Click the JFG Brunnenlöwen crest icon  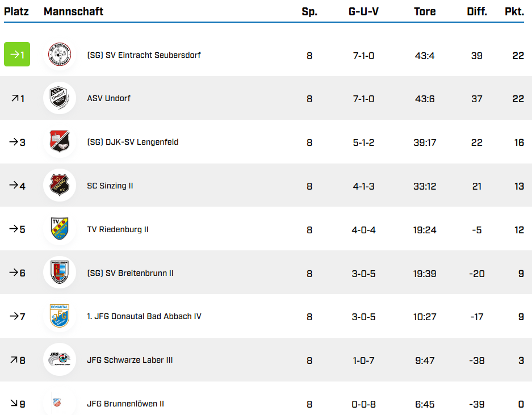click(x=57, y=403)
